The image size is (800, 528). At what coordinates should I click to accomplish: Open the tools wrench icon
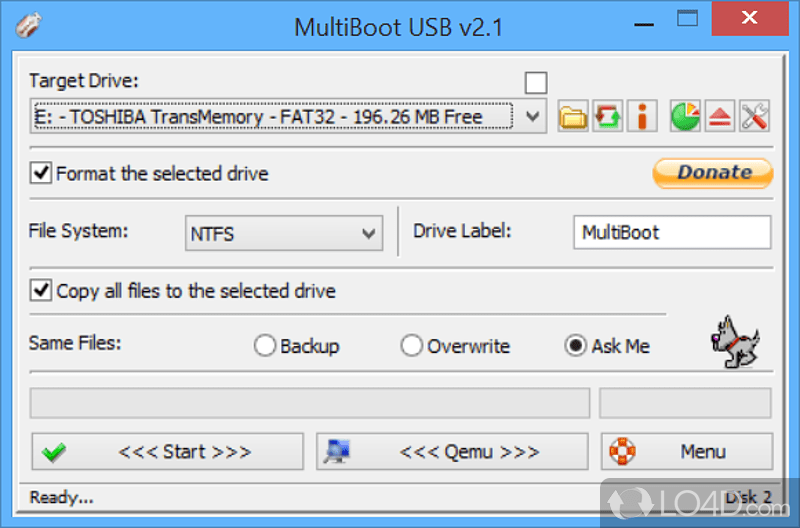coord(754,116)
